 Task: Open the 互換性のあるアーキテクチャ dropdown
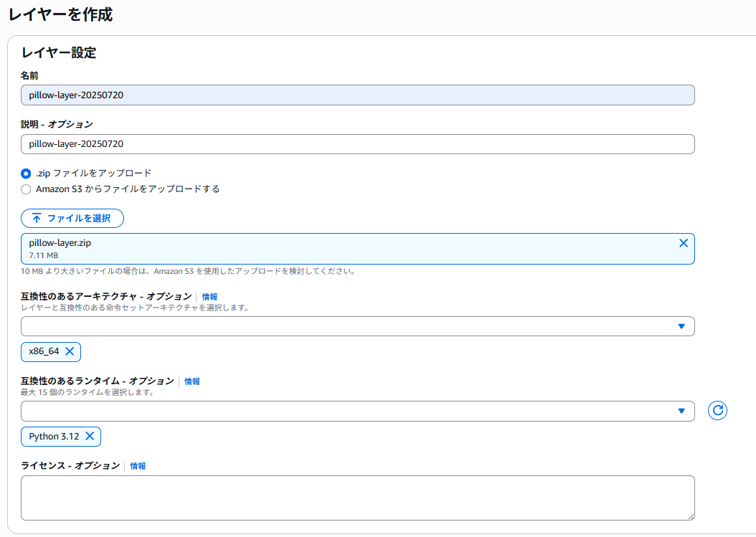[358, 326]
